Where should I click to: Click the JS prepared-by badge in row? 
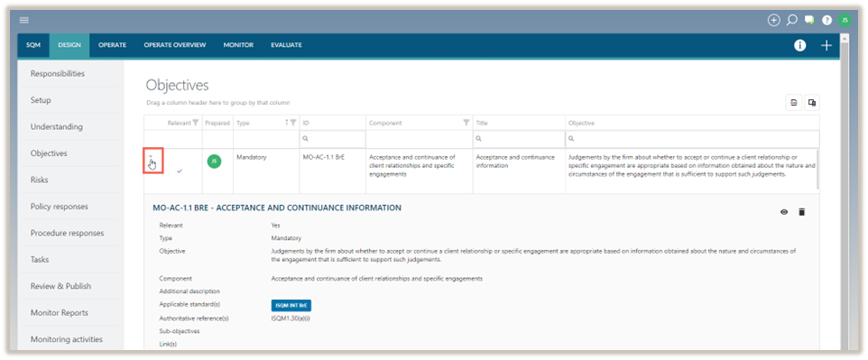[214, 162]
